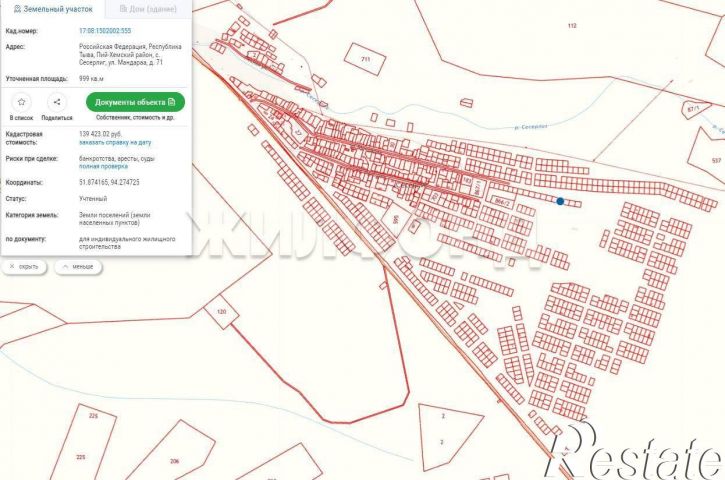Select status value Учтенный
The image size is (725, 480).
pos(93,199)
